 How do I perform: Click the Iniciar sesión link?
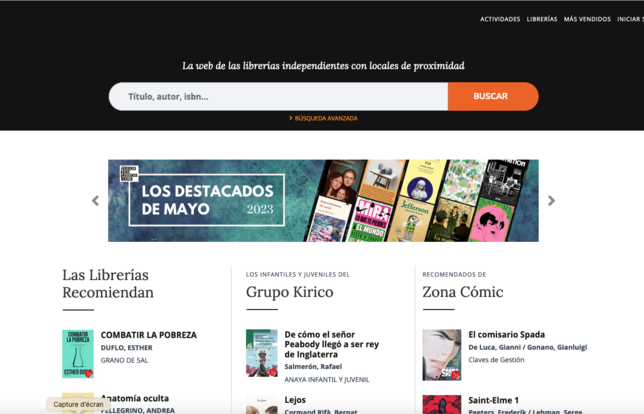point(630,19)
